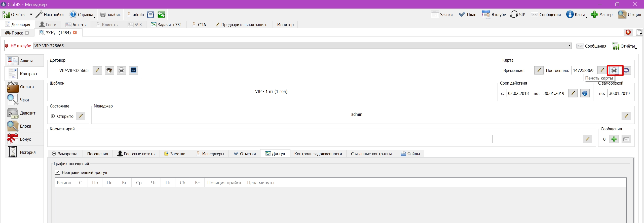Screen dimensions: 644x223
Task: Edit the temporary card with pencil icon
Action: coord(539,70)
